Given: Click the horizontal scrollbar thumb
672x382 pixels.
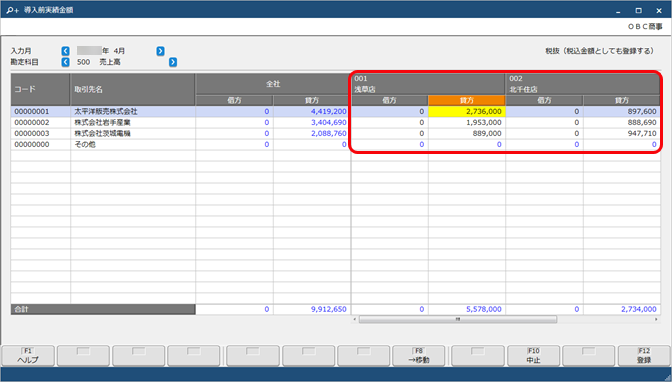Looking at the screenshot, I should click(458, 319).
